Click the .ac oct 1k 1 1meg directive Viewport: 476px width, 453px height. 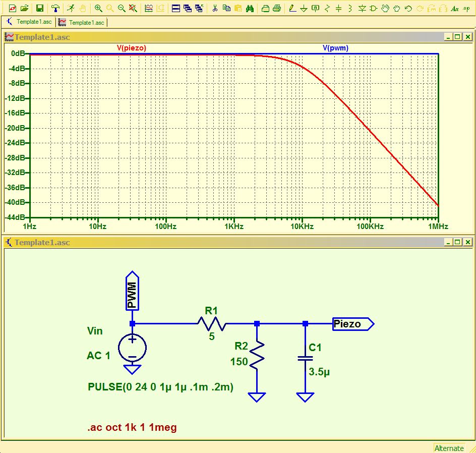132,427
